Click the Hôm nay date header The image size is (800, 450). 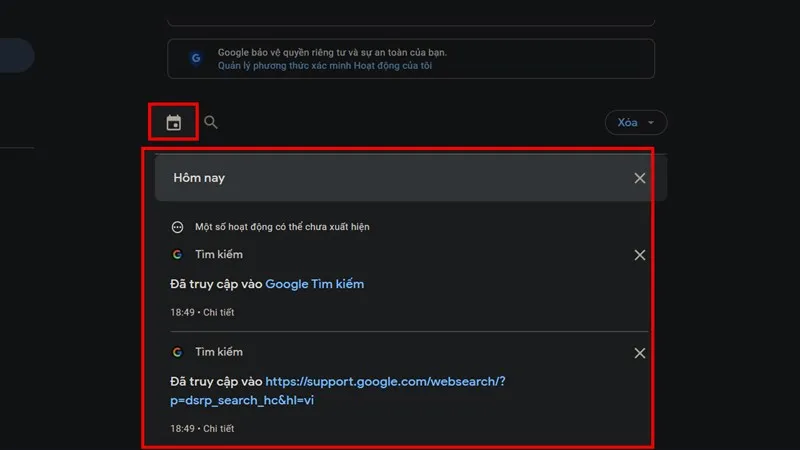[198, 178]
